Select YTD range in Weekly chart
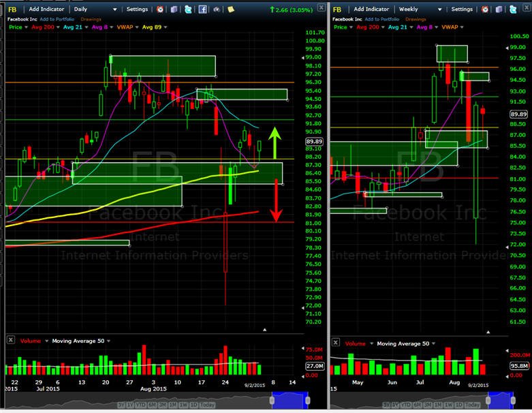 pos(406,405)
